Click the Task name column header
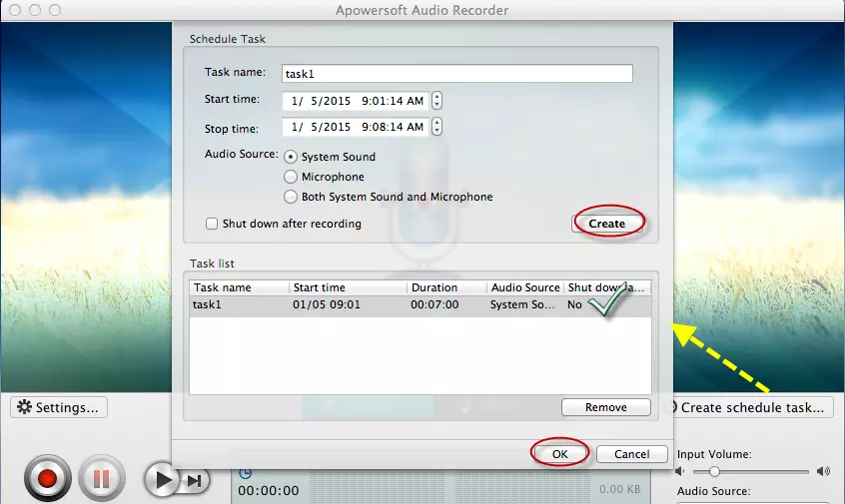This screenshot has height=504, width=845. click(240, 287)
